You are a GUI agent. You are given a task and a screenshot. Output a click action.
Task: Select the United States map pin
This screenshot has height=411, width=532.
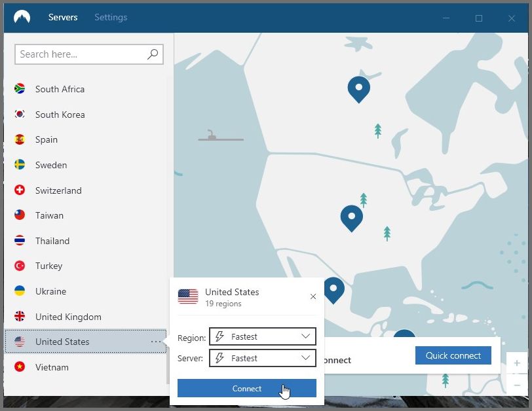point(352,219)
